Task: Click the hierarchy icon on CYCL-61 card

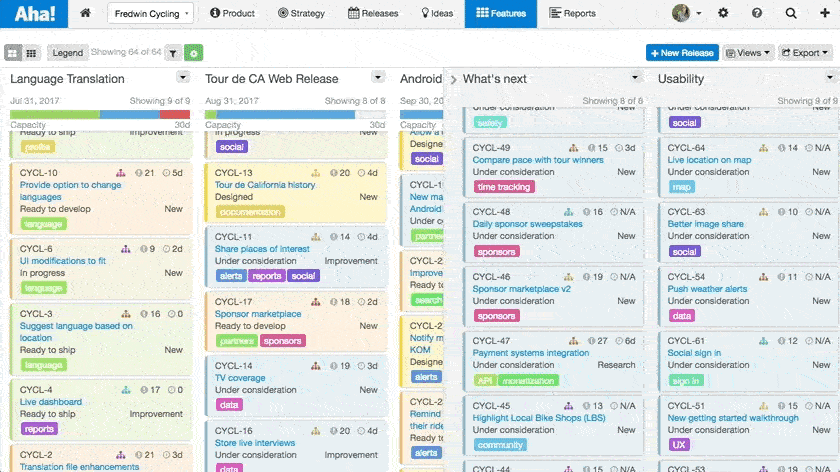Action: 763,341
